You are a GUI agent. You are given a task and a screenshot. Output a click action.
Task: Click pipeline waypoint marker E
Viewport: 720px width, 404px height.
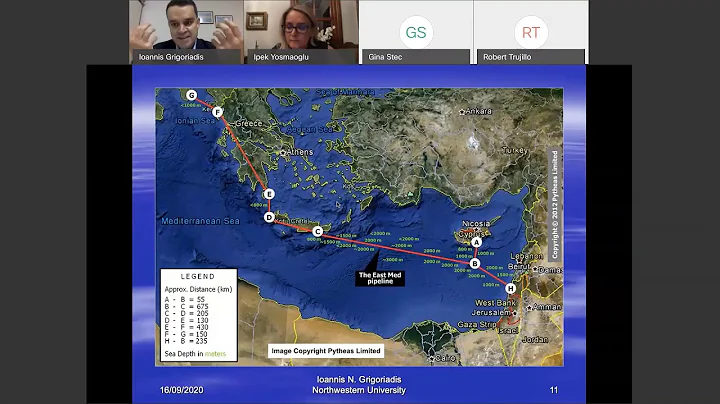point(269,194)
